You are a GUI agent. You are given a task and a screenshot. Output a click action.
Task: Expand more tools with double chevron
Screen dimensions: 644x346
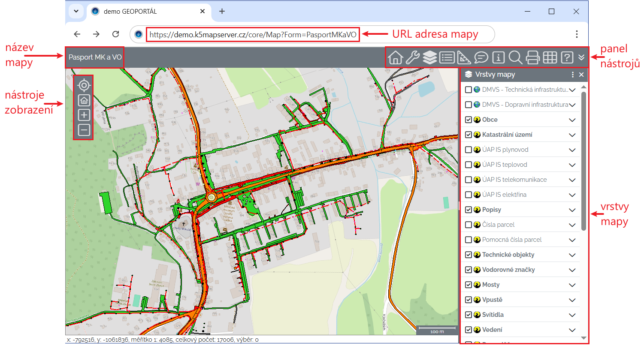tap(581, 57)
